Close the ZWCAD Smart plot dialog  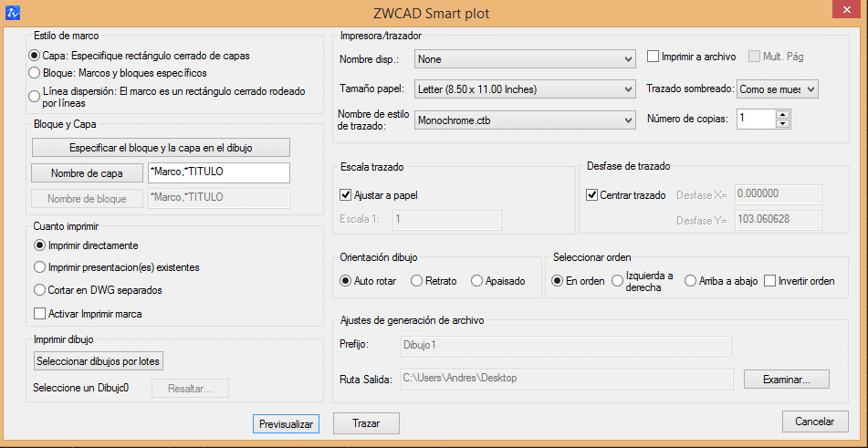click(x=846, y=11)
